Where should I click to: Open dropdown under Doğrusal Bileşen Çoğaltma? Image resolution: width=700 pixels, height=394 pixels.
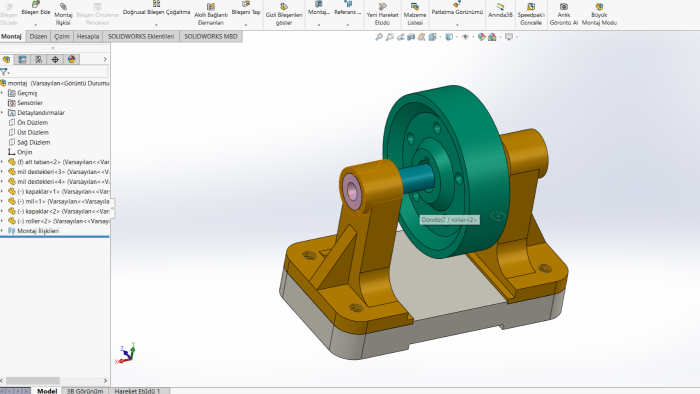(x=156, y=25)
